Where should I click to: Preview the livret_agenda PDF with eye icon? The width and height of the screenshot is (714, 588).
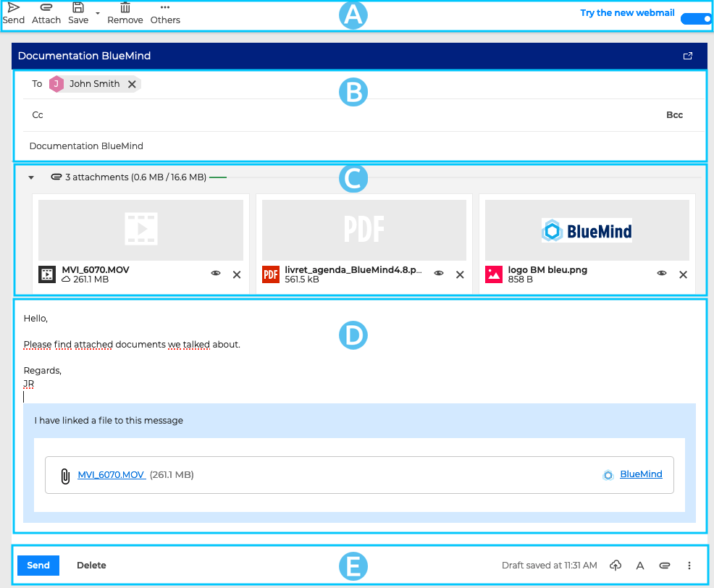coord(439,274)
